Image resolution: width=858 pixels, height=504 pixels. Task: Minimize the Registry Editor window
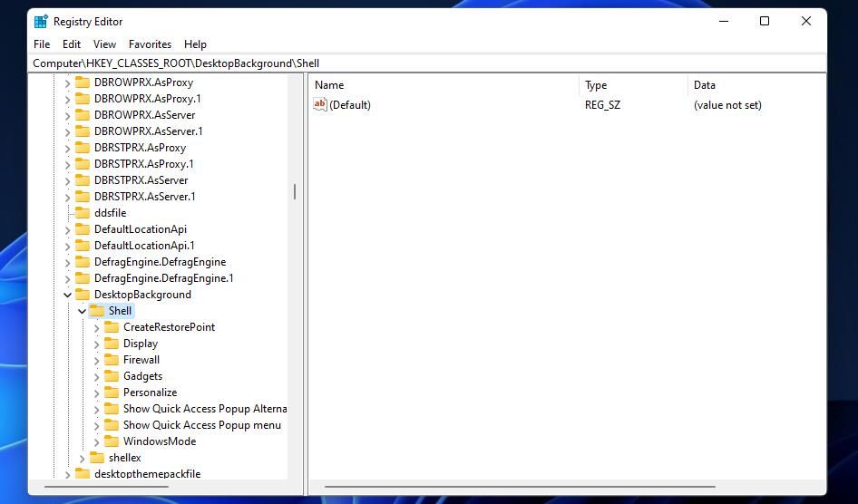point(724,22)
